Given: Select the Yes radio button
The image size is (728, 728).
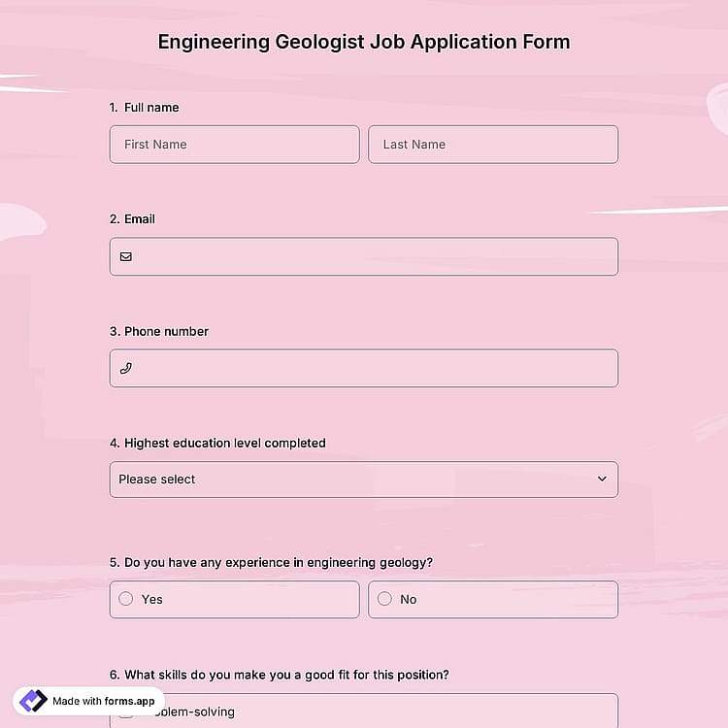Looking at the screenshot, I should pos(126,599).
